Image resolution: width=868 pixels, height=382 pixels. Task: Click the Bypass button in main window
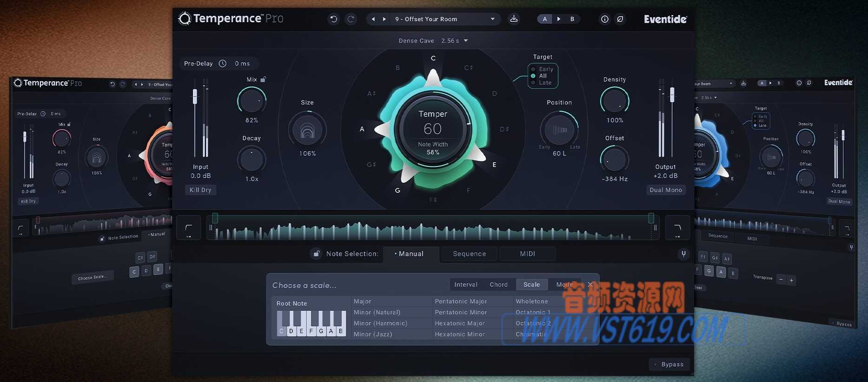point(669,364)
